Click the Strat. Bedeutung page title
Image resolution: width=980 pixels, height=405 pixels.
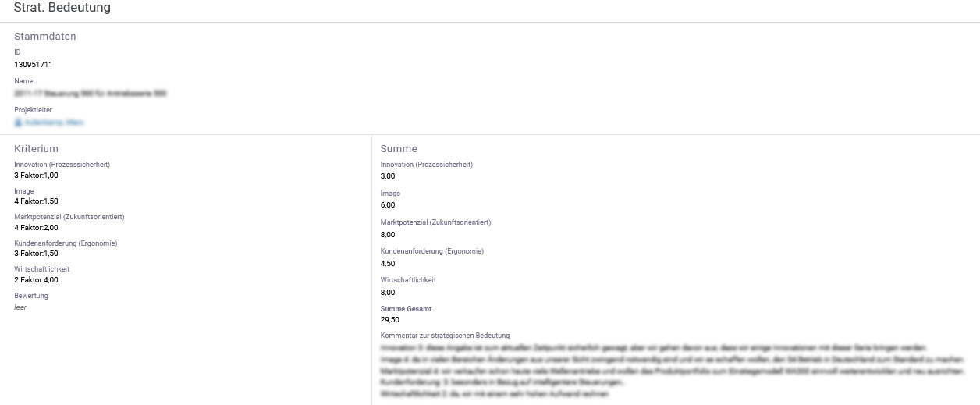(62, 8)
